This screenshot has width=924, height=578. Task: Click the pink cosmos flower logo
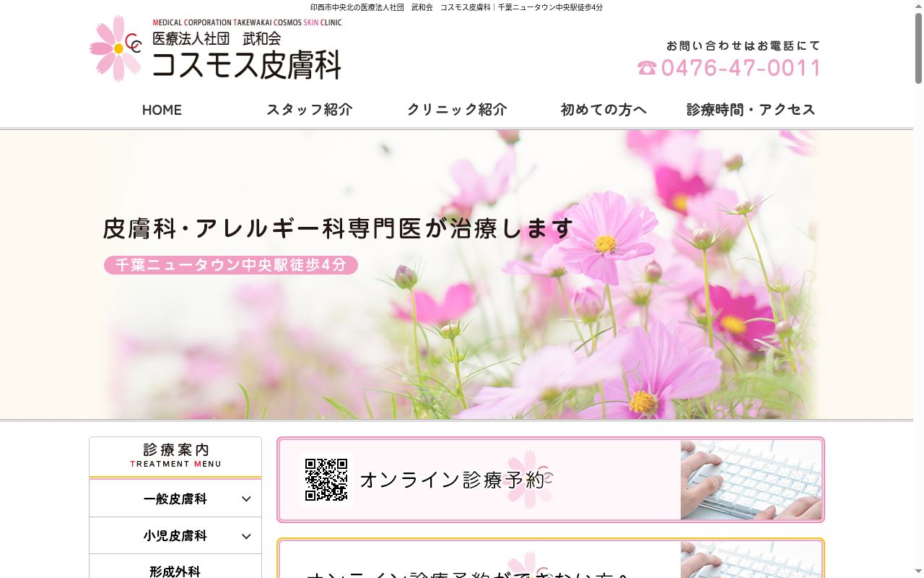click(x=115, y=48)
